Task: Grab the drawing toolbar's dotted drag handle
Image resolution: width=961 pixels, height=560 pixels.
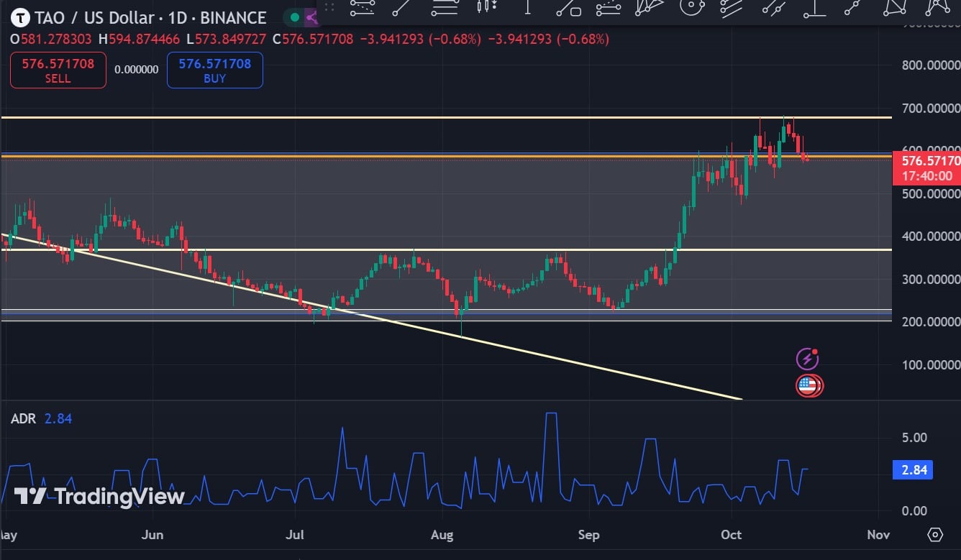Action: (x=329, y=7)
